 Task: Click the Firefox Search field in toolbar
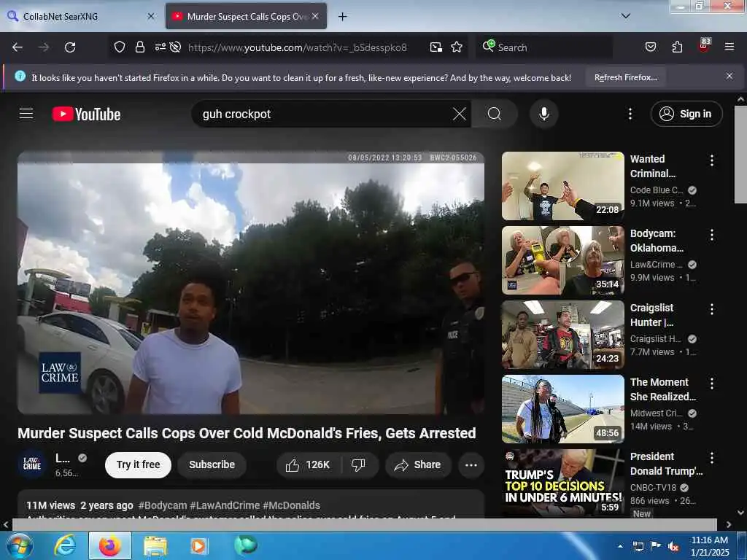point(544,47)
